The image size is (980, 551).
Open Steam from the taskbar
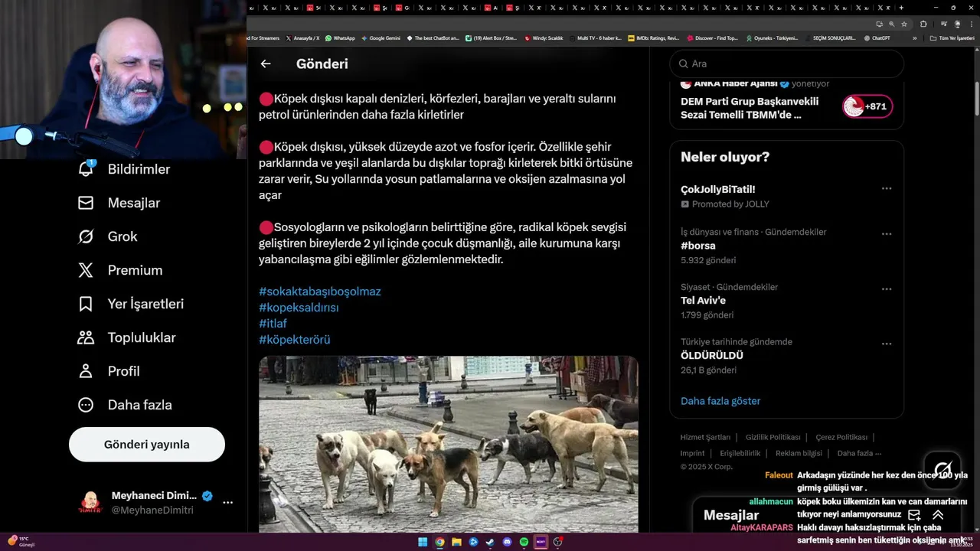click(490, 542)
